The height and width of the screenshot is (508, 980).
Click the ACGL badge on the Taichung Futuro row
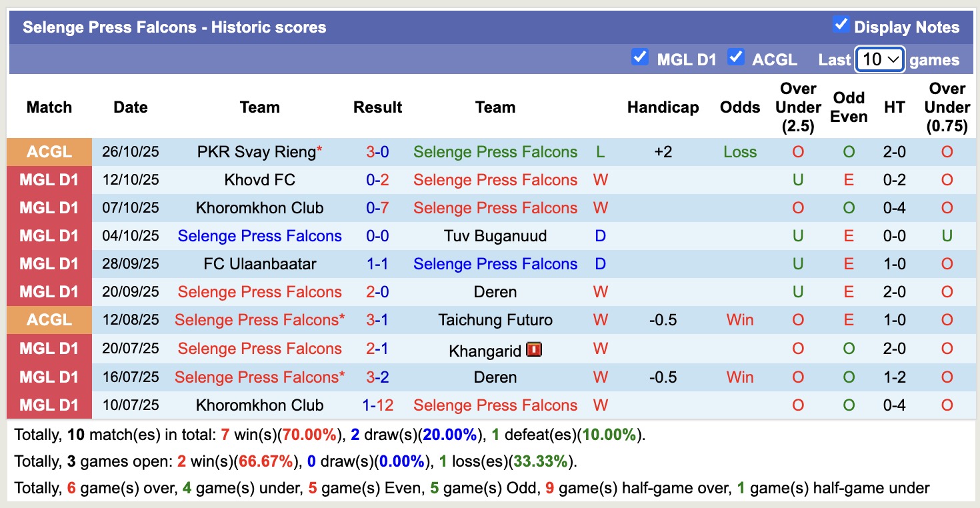click(49, 319)
